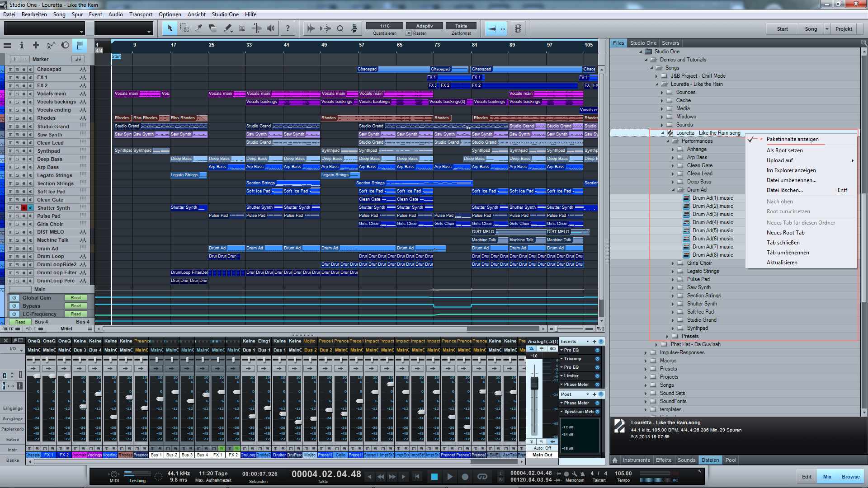Select the Bend tool
The image size is (868, 488).
[256, 28]
